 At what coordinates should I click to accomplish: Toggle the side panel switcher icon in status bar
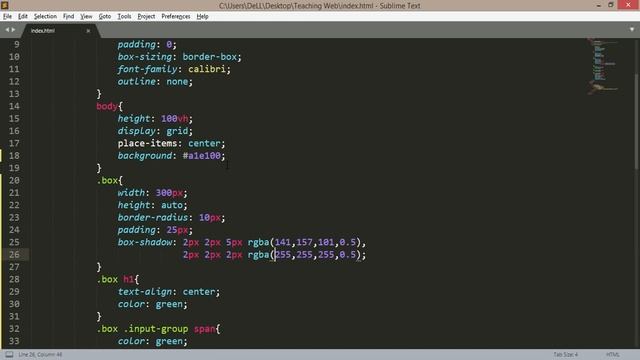pyautogui.click(x=9, y=354)
